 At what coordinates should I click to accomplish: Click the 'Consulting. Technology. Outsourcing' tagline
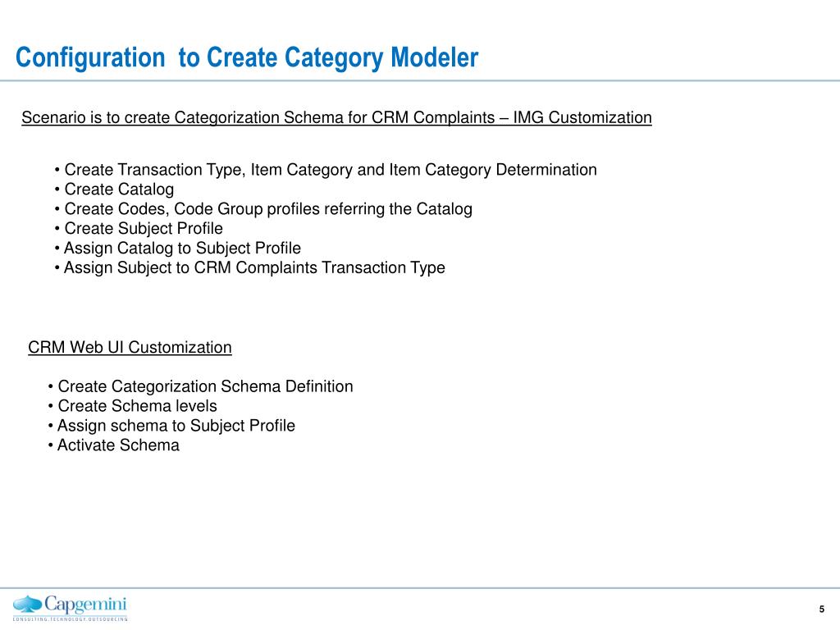(x=71, y=619)
